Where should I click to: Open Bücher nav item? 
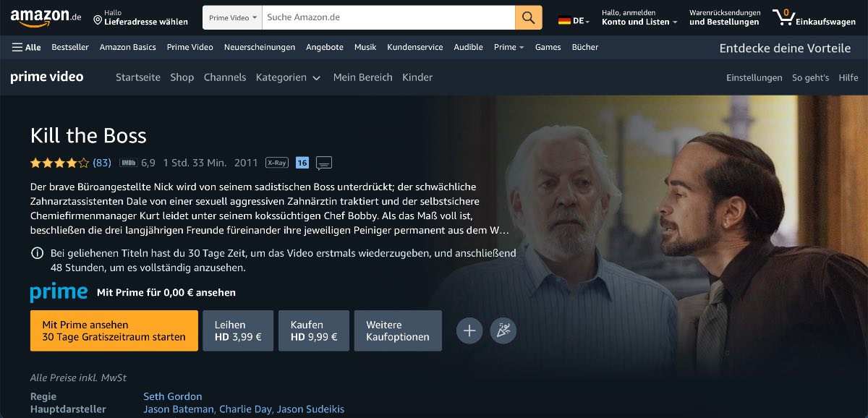pos(585,47)
